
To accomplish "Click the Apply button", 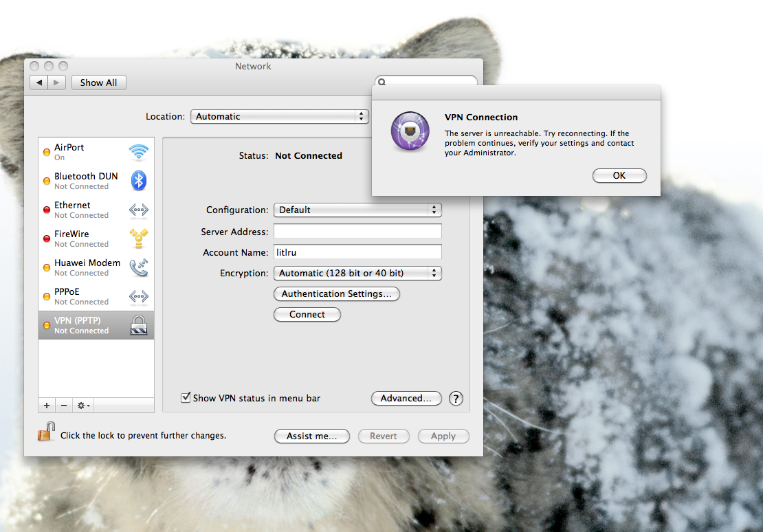I will pos(443,436).
